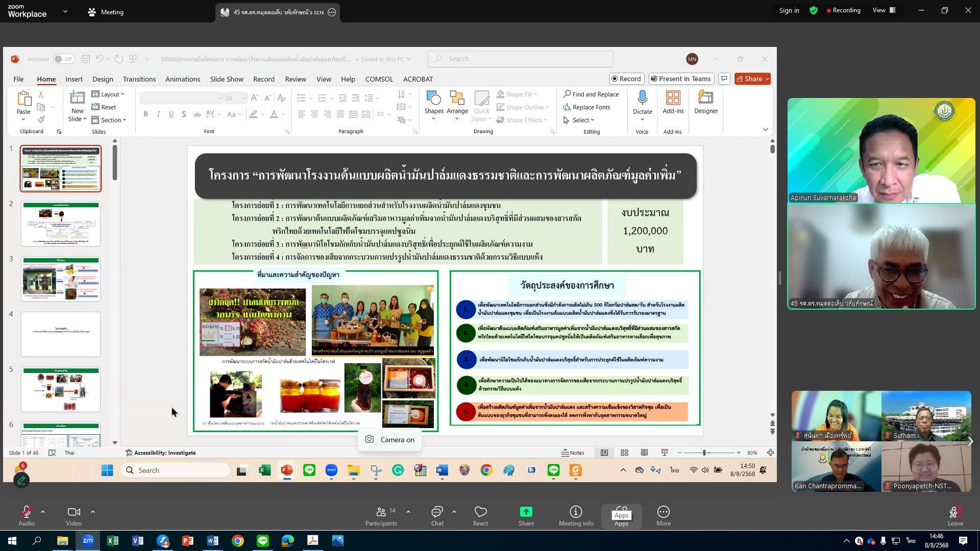Open the Zoom Chat panel
This screenshot has width=980, height=551.
[437, 512]
